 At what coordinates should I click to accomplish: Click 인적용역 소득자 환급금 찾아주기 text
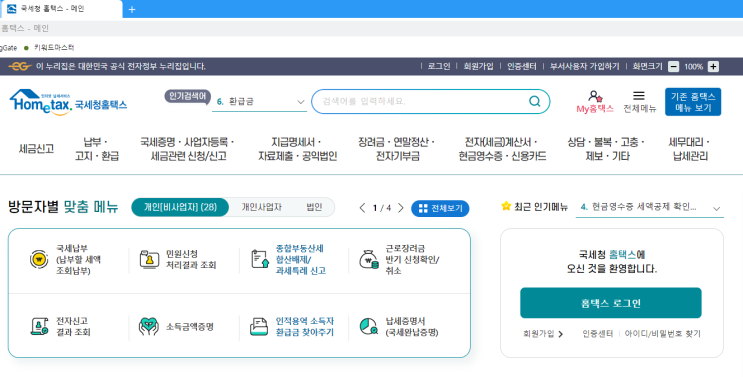point(305,327)
